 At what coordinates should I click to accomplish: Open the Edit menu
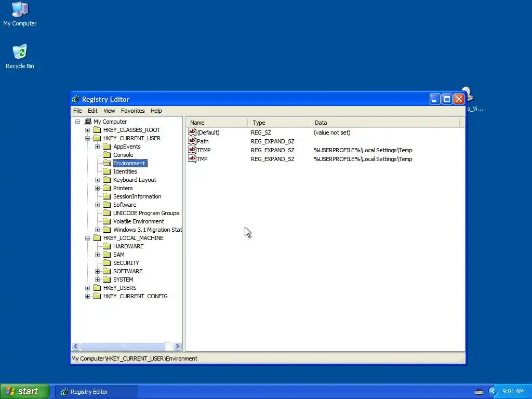[x=92, y=111]
